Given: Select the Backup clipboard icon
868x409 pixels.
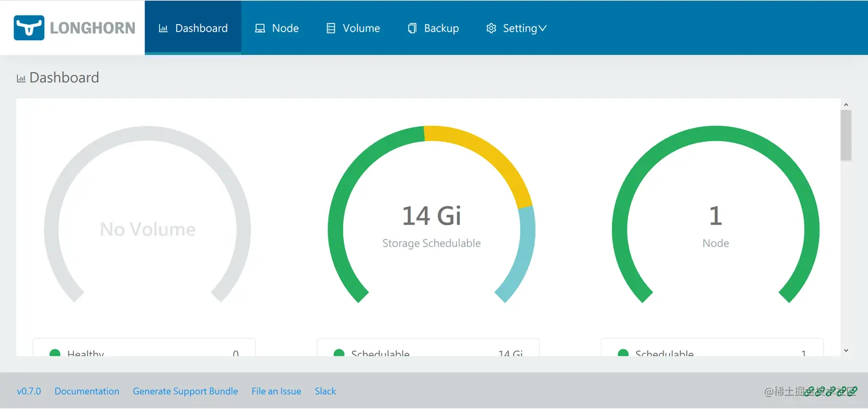Looking at the screenshot, I should [412, 28].
